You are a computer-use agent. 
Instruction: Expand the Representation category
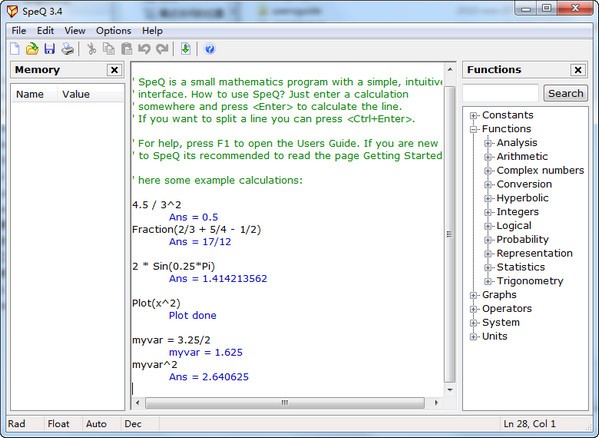[x=488, y=254]
